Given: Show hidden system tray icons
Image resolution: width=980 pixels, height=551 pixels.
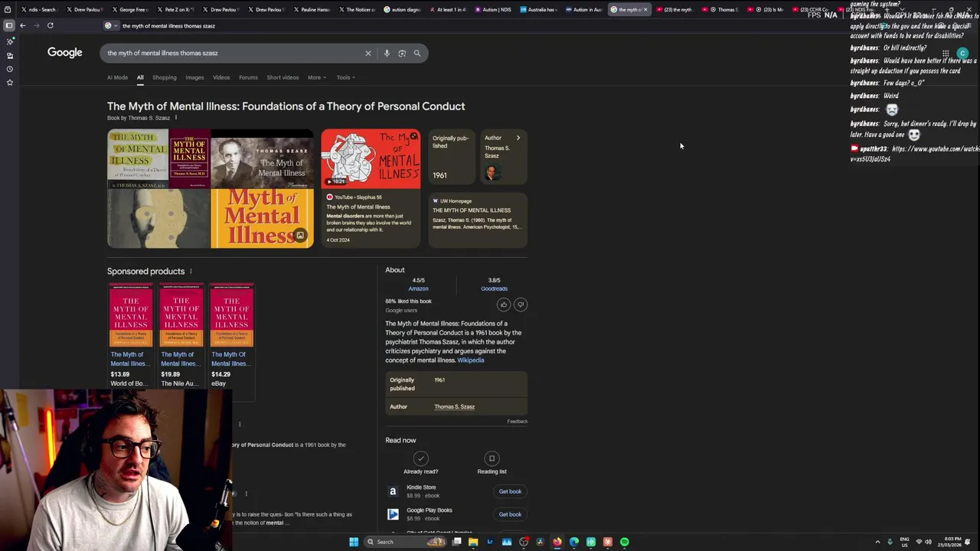Looking at the screenshot, I should pos(877,542).
